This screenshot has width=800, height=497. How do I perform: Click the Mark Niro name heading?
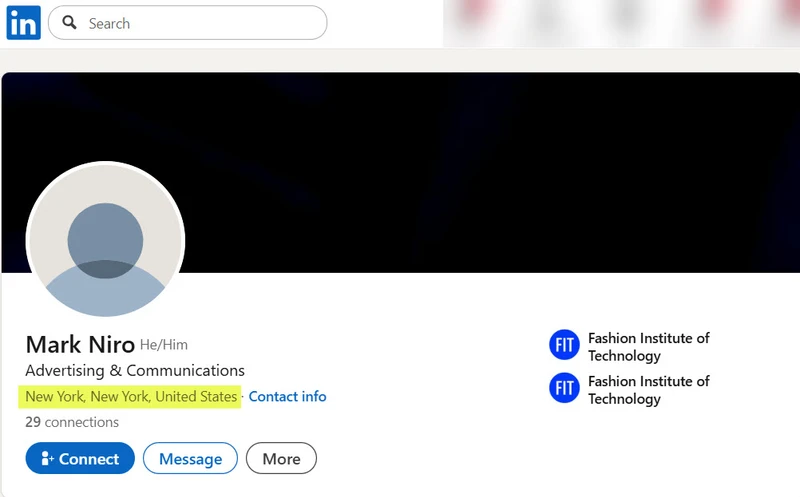(x=80, y=345)
